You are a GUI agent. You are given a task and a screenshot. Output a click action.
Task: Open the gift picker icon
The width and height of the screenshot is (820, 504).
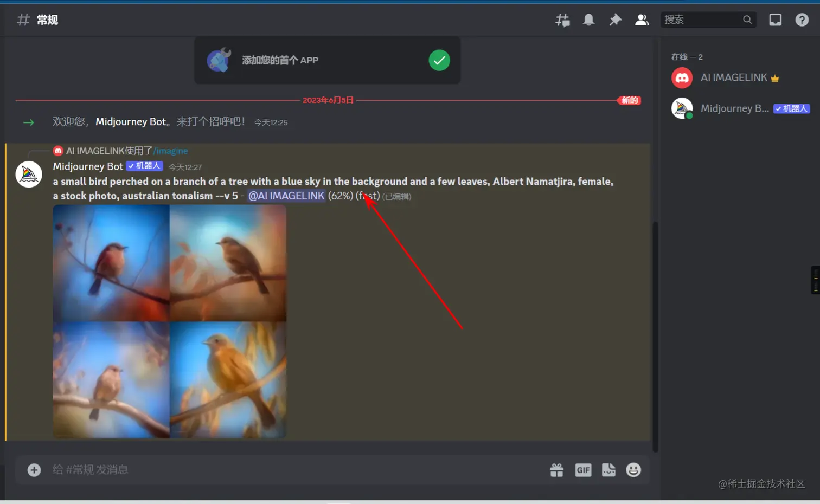[x=556, y=470]
